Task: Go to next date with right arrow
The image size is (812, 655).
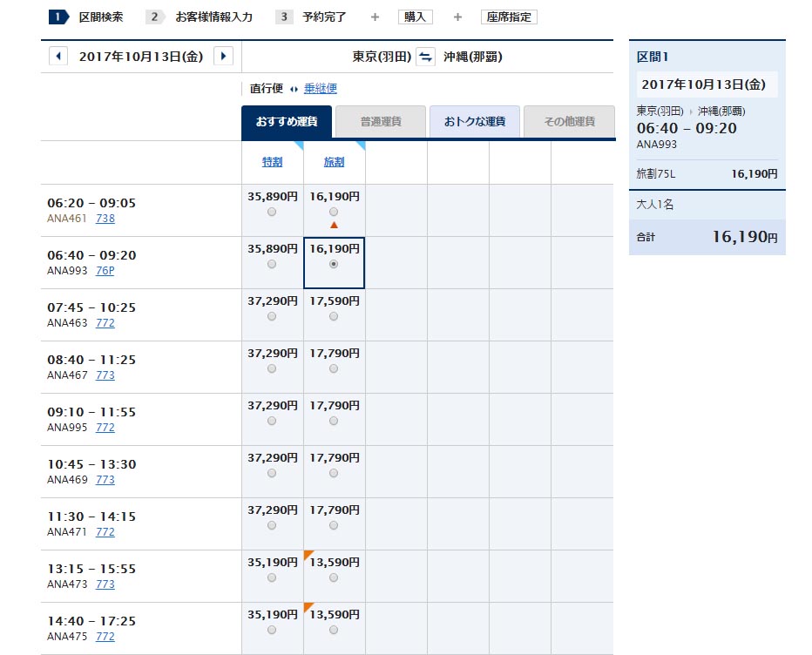Action: (x=223, y=57)
